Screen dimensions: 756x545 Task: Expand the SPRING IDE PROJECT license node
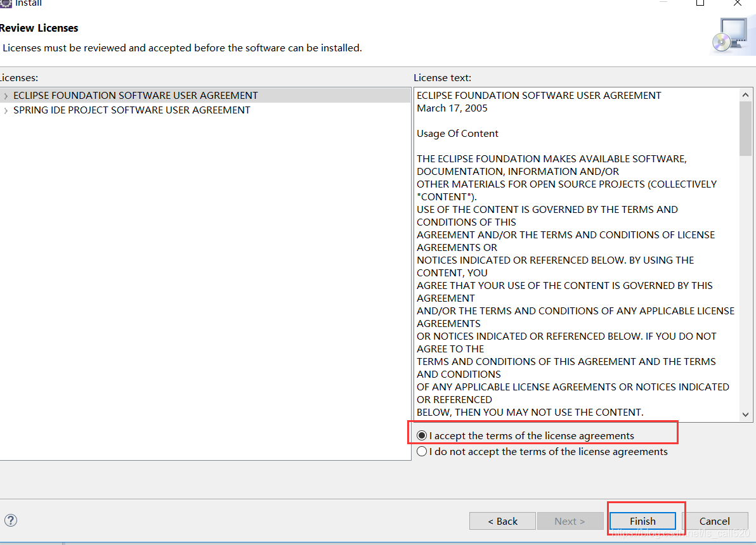click(5, 110)
